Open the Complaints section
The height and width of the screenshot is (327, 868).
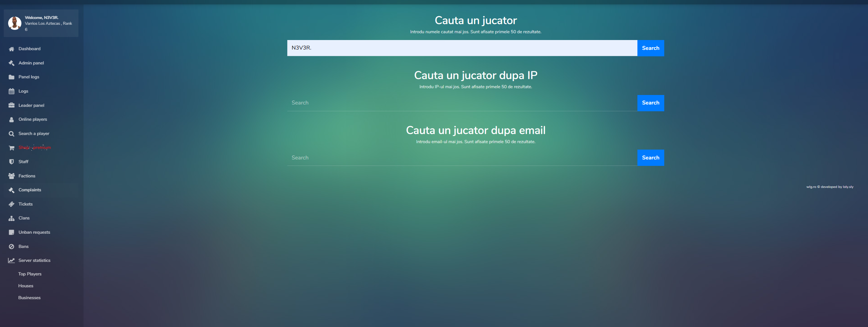pos(30,190)
